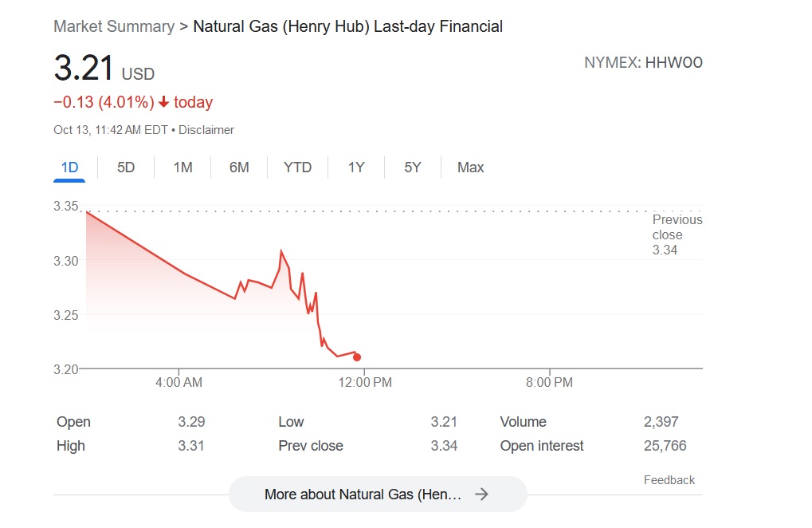Screen dimensions: 812x528
Task: Switch to the 1M chart tab
Action: (182, 167)
